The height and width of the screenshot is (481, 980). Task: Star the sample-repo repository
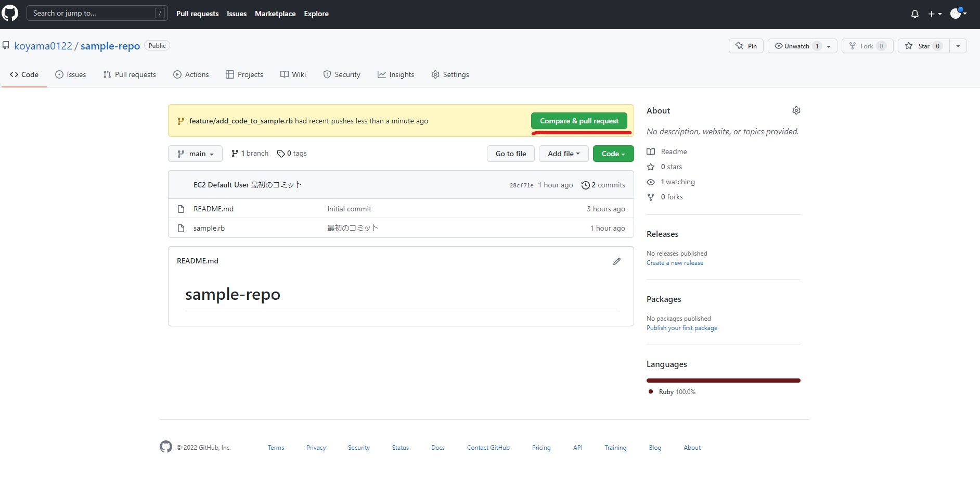(924, 46)
